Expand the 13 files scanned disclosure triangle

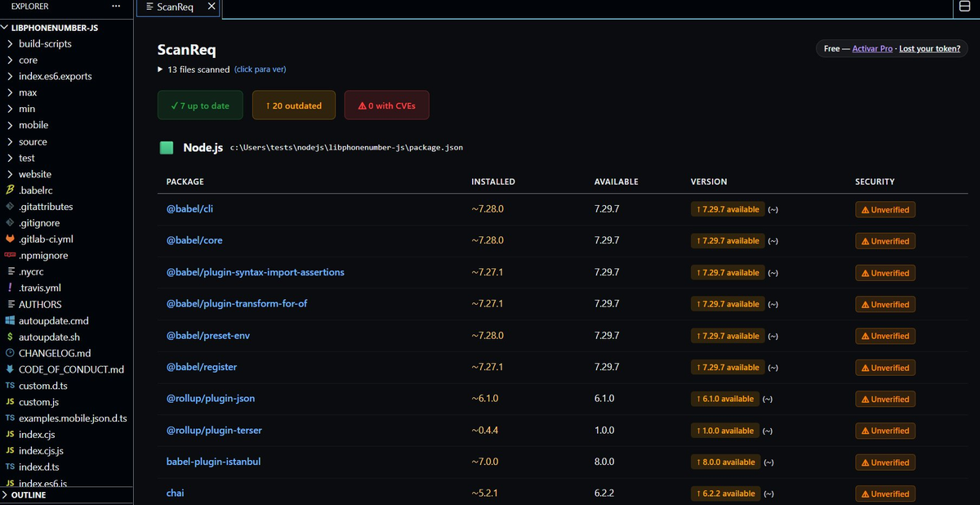160,69
